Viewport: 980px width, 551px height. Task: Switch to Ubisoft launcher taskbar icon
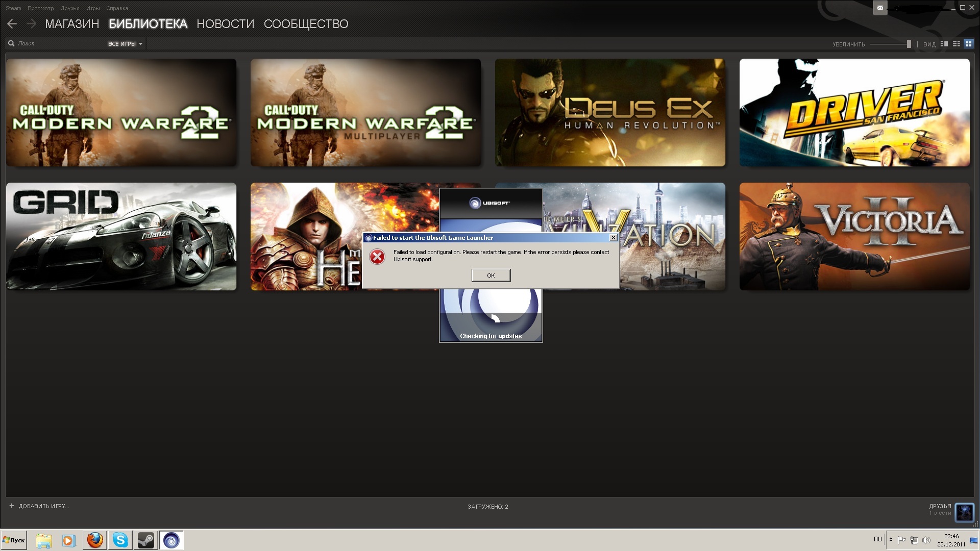[171, 540]
